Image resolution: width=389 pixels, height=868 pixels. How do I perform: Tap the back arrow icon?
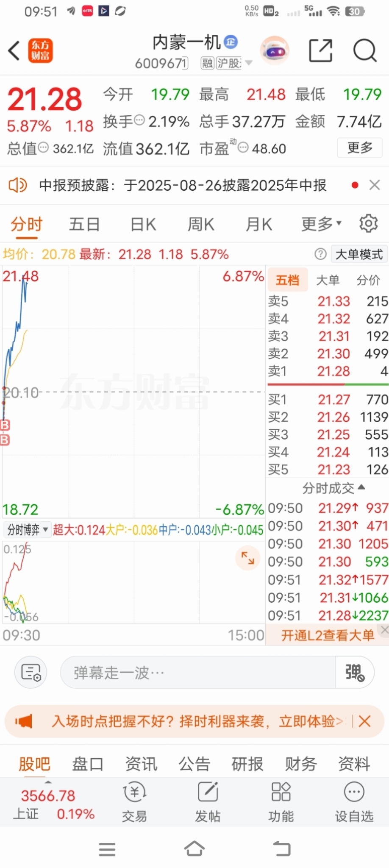click(14, 51)
